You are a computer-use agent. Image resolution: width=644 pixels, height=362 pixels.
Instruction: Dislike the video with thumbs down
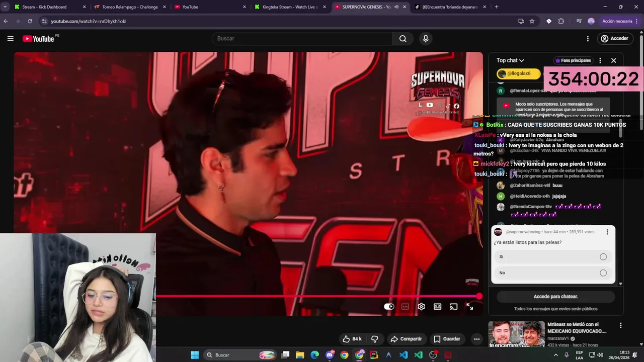(x=374, y=339)
